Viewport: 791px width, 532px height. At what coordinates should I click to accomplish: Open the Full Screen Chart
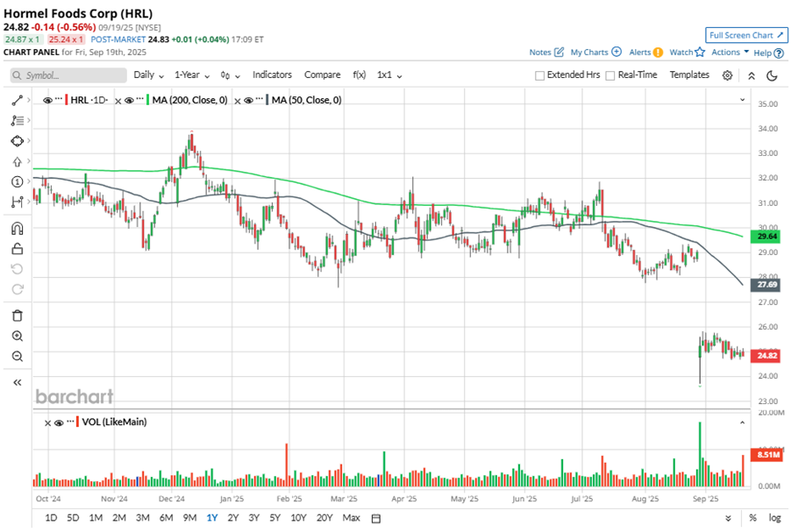(x=746, y=35)
